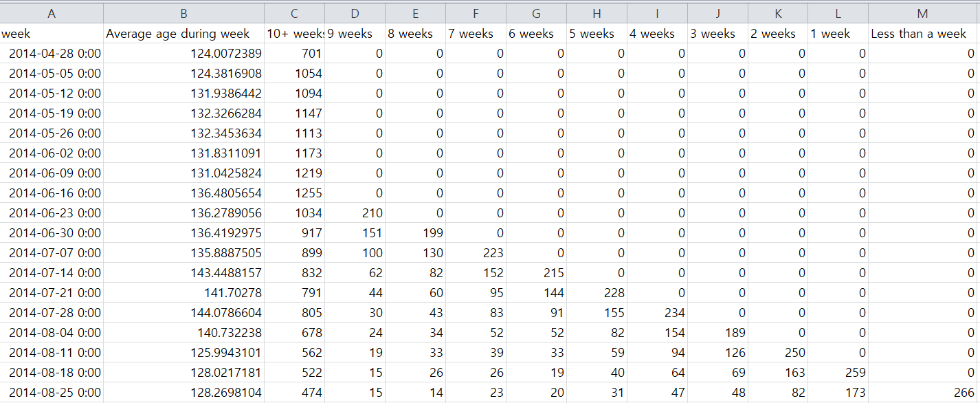Select column K header
Viewport: 980px width, 403px height.
coord(778,13)
